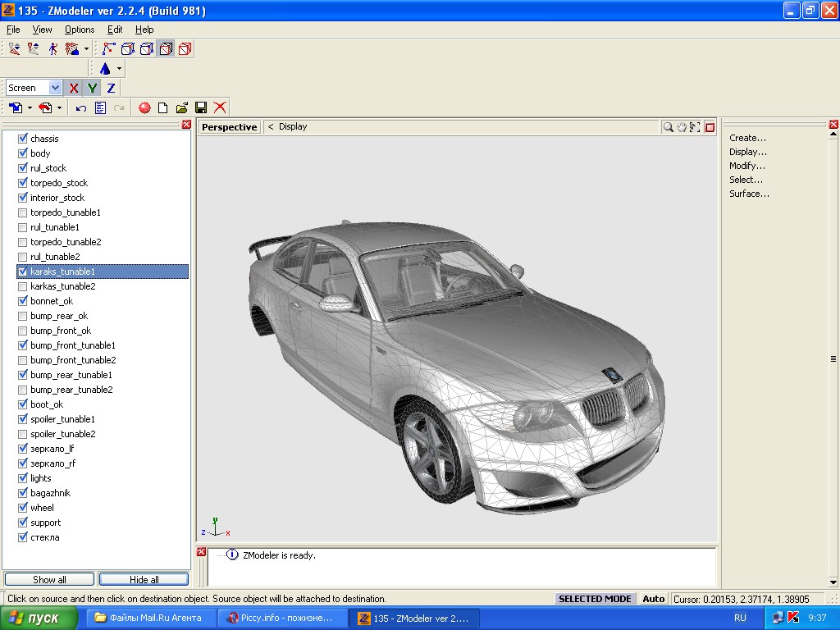Click the viewport maximize red square icon
This screenshot has width=840, height=630.
pos(710,127)
